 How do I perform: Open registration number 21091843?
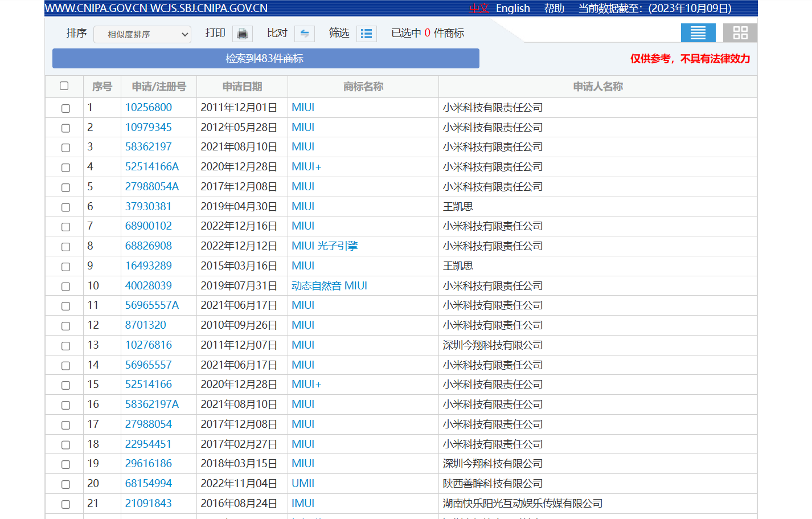click(x=149, y=504)
